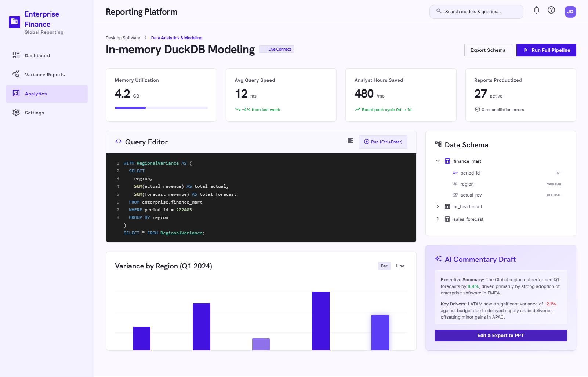Go to Dashboard in sidebar
Screen dimensions: 588x377
[47, 56]
